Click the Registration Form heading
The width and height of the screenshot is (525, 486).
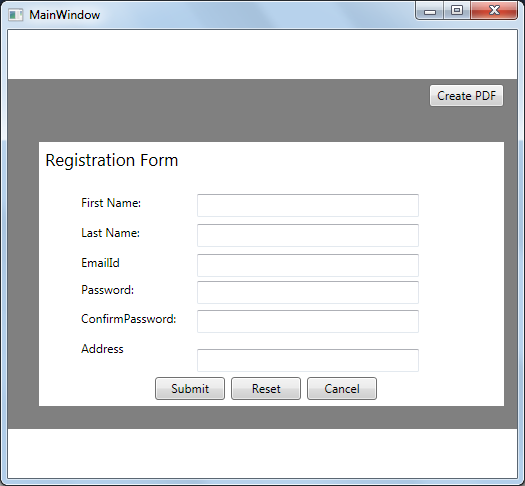click(111, 160)
